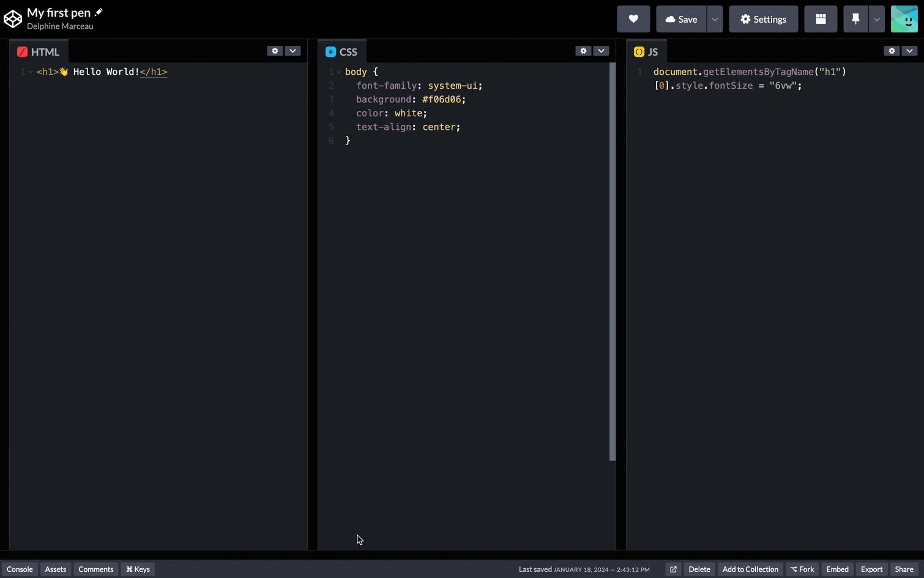Open the HTML editor chevron dropdown
This screenshot has width=924, height=578.
293,51
